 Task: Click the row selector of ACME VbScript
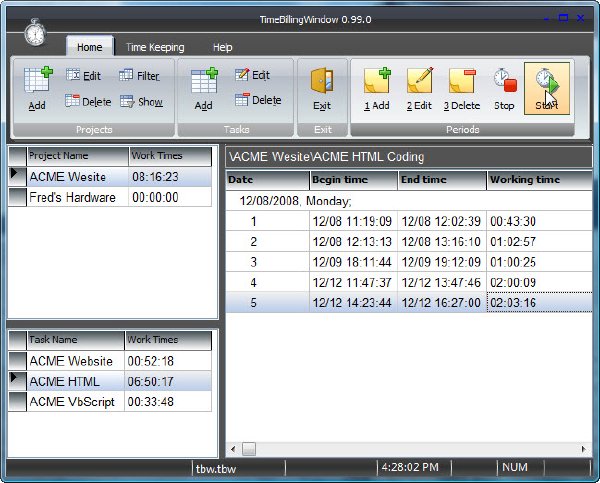[x=18, y=401]
